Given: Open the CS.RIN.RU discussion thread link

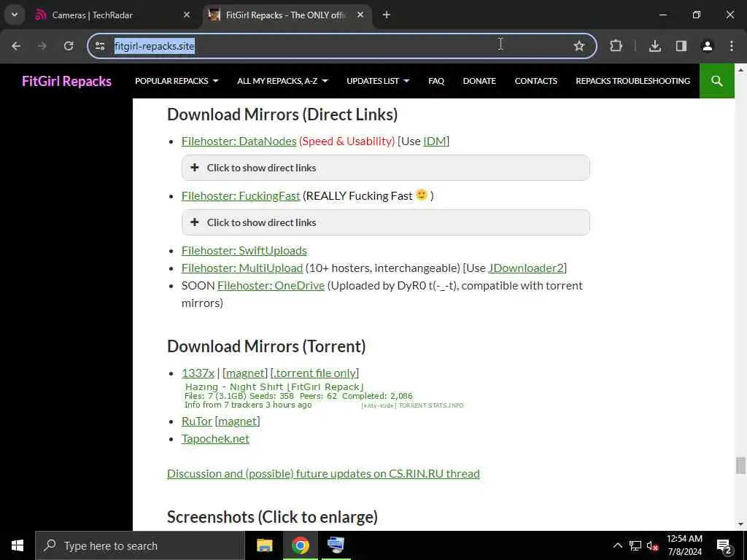Looking at the screenshot, I should click(323, 474).
